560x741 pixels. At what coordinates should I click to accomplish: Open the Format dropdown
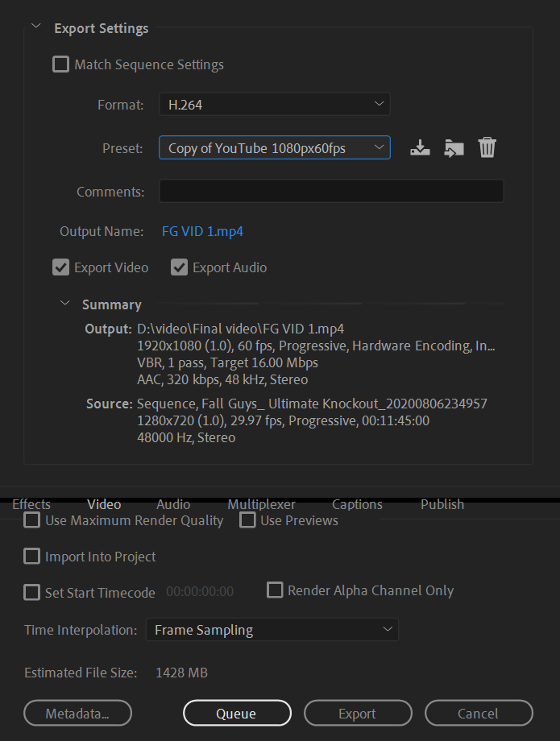coord(274,104)
